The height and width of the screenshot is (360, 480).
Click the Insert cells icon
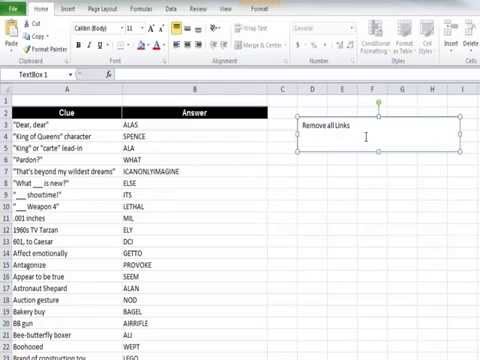(451, 29)
